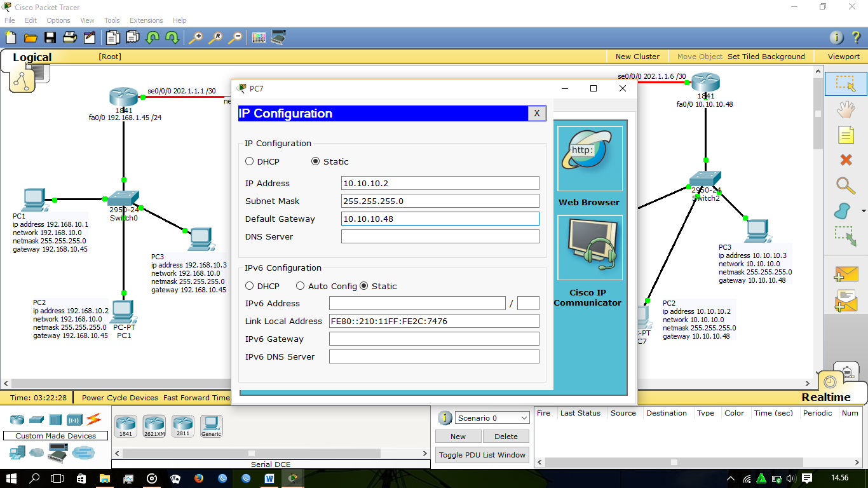Choose the yellow Place Note tool
The width and height of the screenshot is (868, 488).
click(x=845, y=135)
